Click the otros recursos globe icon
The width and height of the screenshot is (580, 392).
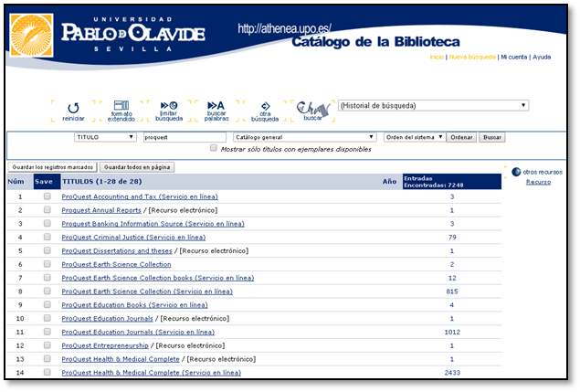coord(516,171)
